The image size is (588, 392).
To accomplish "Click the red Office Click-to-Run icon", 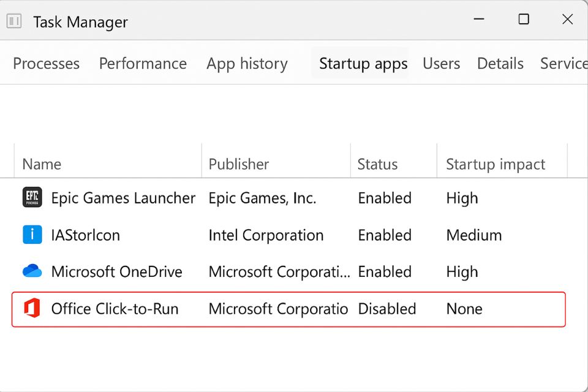I will pos(32,309).
